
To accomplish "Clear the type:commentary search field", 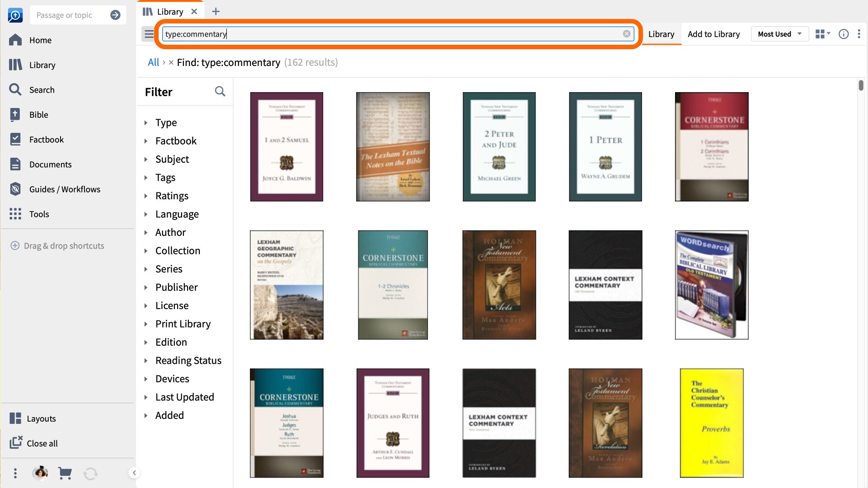I will [x=626, y=34].
